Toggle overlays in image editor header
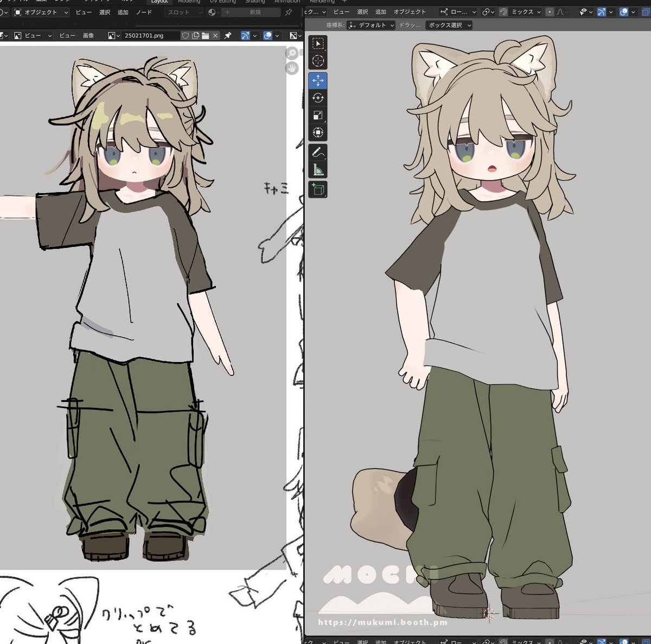 pos(267,35)
